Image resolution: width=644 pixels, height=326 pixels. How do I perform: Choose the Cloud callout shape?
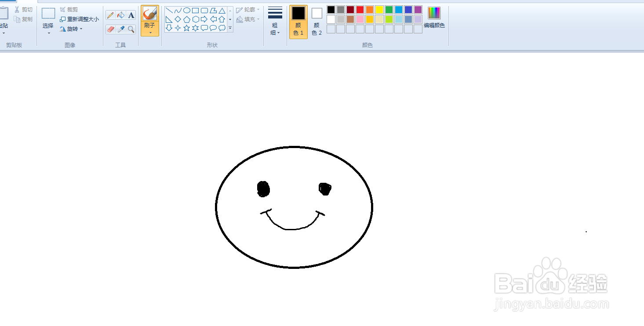222,28
